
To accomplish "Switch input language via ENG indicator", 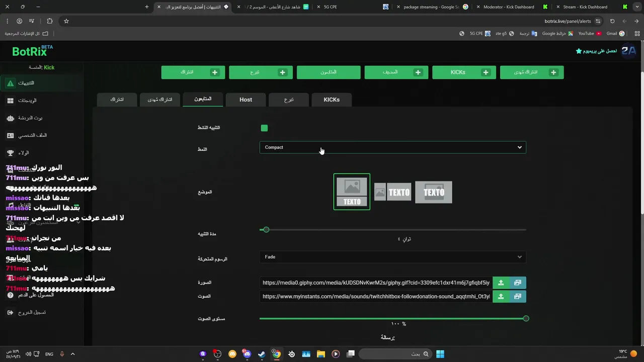I will pyautogui.click(x=49, y=354).
